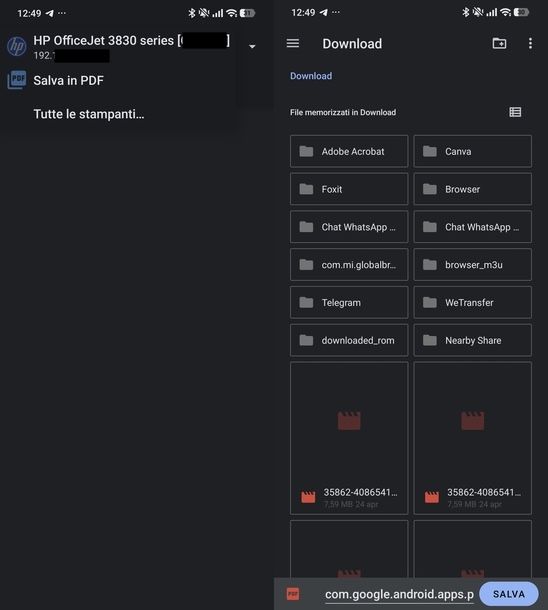The height and width of the screenshot is (610, 548).
Task: Click the Salva in PDF icon
Action: (17, 80)
